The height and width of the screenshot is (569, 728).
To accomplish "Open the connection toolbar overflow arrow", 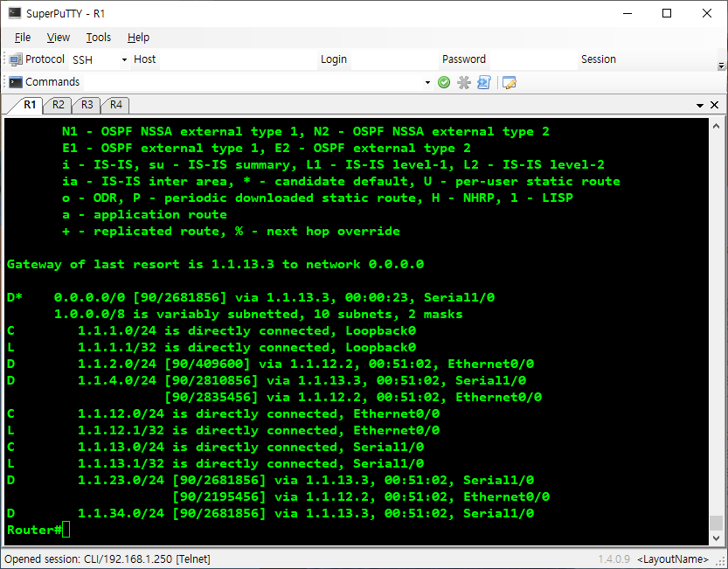I will pos(721,66).
